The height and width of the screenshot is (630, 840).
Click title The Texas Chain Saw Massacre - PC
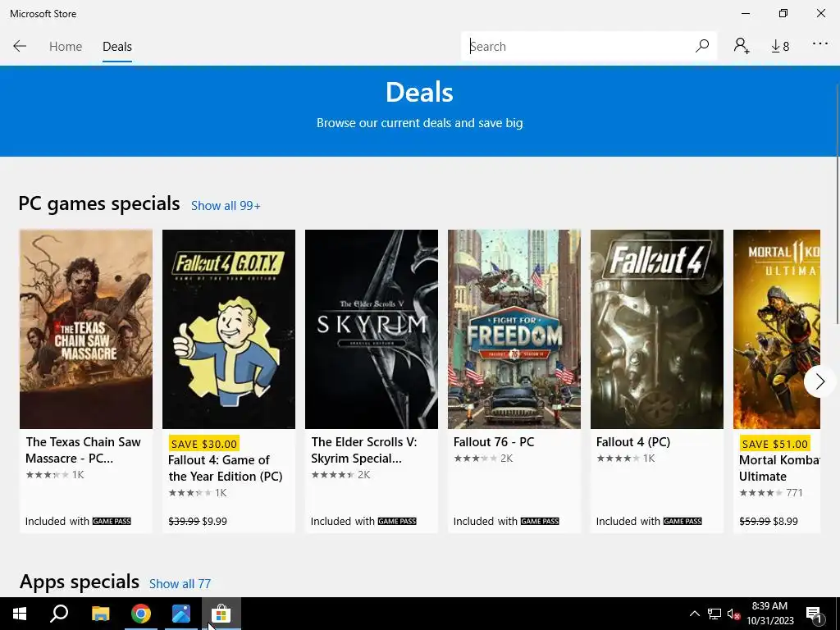[83, 450]
